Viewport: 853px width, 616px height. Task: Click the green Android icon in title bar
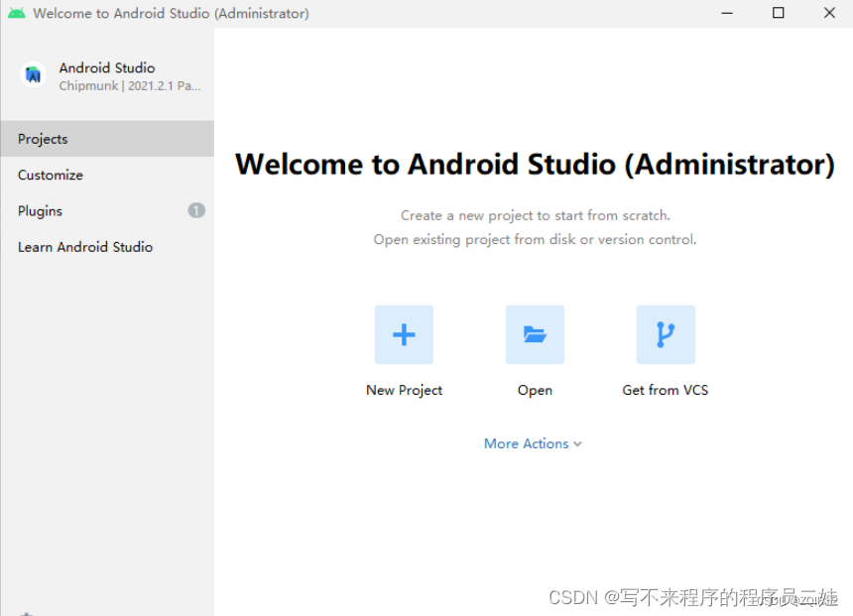tap(16, 13)
